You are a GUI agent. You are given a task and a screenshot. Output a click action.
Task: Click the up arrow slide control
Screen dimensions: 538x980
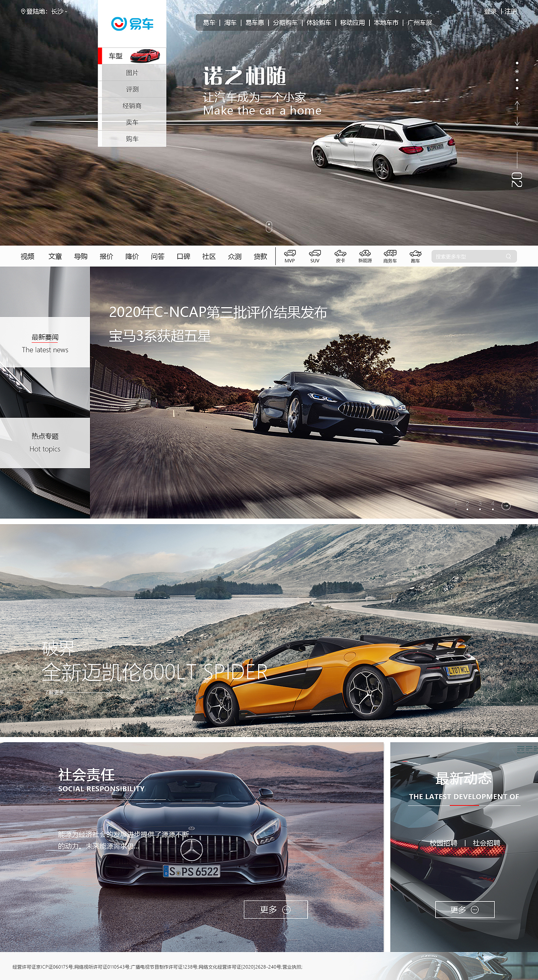pos(517,105)
